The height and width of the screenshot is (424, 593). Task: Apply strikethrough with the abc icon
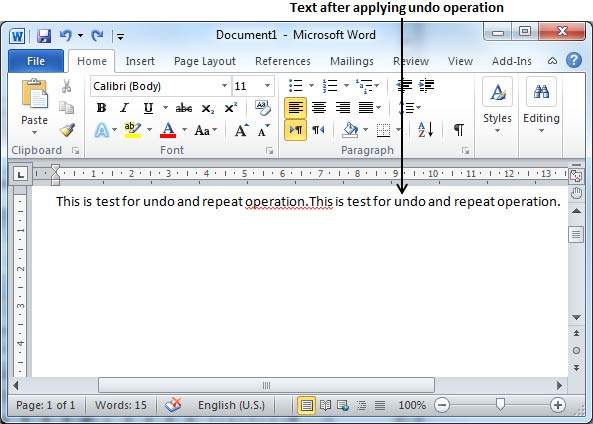pos(184,108)
